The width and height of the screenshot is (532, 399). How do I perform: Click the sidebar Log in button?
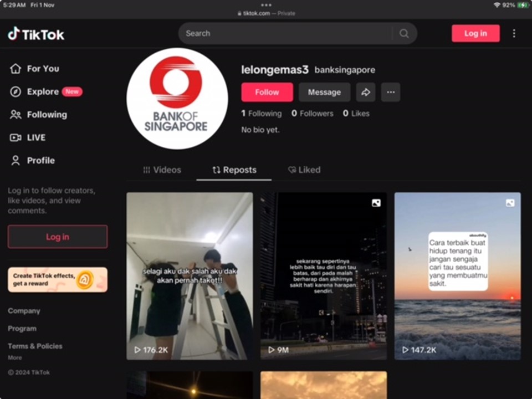coord(58,237)
